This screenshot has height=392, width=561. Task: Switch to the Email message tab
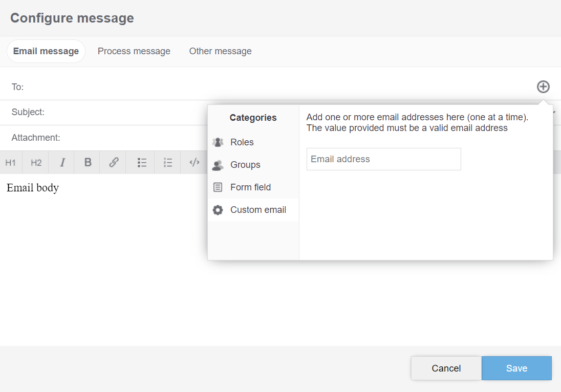[x=46, y=51]
